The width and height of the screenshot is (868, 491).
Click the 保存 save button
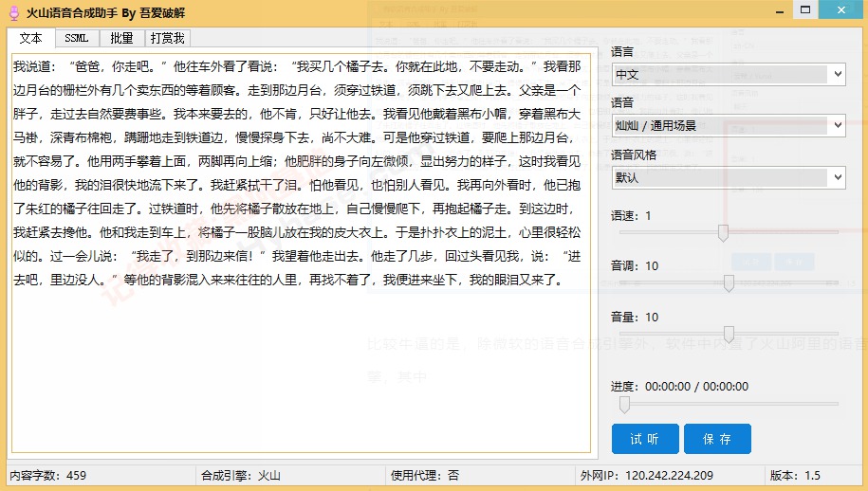(717, 439)
